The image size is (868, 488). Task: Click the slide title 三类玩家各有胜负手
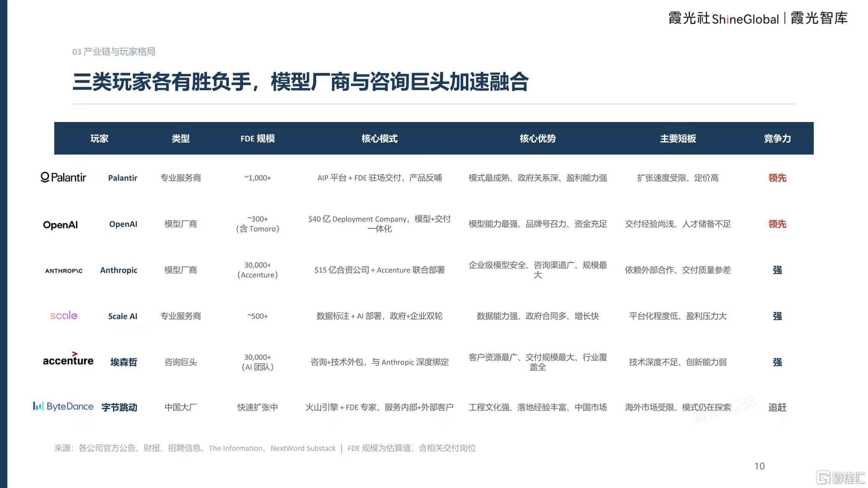[300, 82]
